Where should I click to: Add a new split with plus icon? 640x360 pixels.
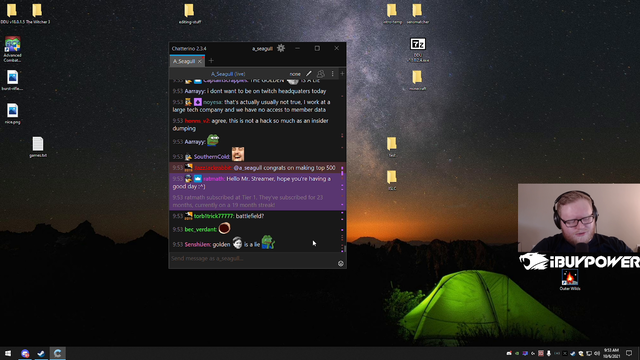[342, 73]
